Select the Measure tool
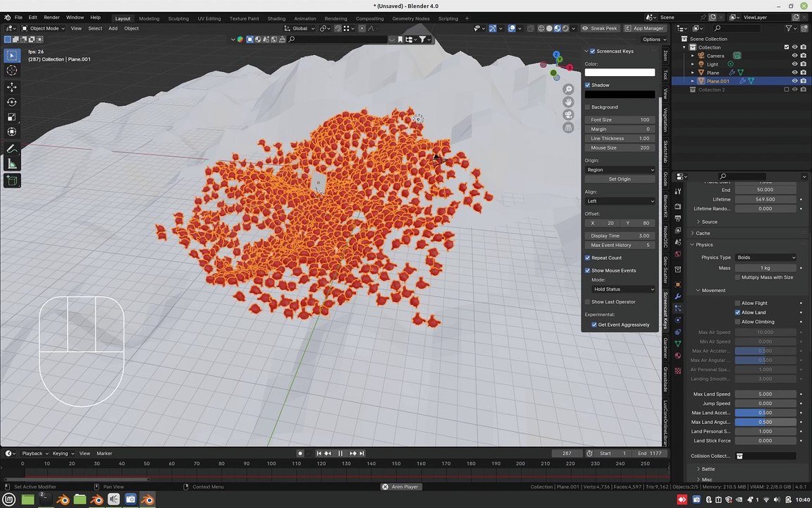 12,164
